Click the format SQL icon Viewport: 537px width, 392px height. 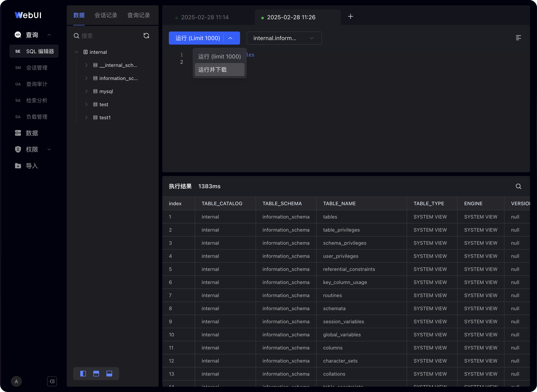point(519,38)
